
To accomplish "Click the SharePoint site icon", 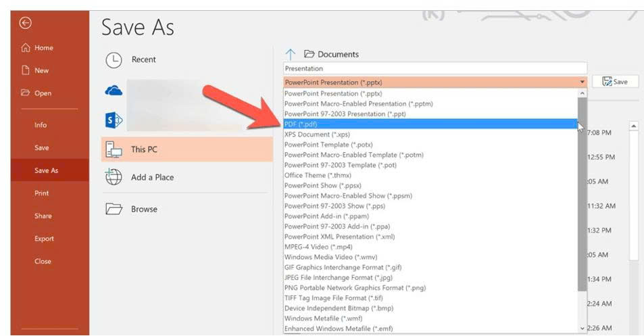I will (x=114, y=120).
